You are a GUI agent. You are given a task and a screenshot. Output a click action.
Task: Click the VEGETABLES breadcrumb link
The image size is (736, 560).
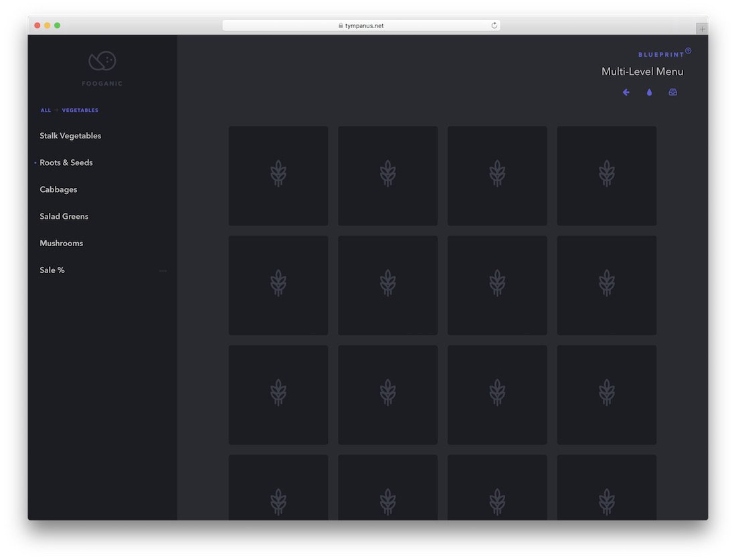pos(80,110)
